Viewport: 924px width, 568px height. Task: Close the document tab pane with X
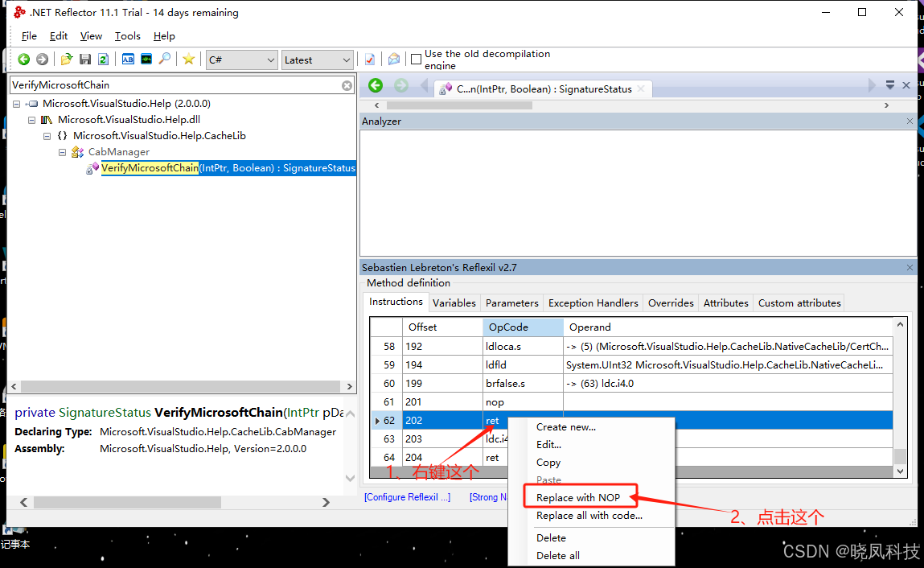pos(906,85)
